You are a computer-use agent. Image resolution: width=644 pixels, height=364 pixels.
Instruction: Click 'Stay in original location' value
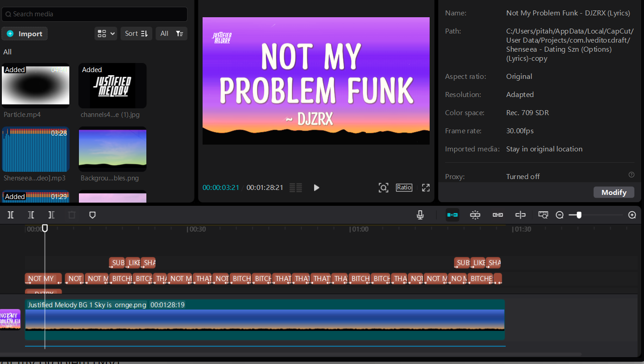pos(544,149)
